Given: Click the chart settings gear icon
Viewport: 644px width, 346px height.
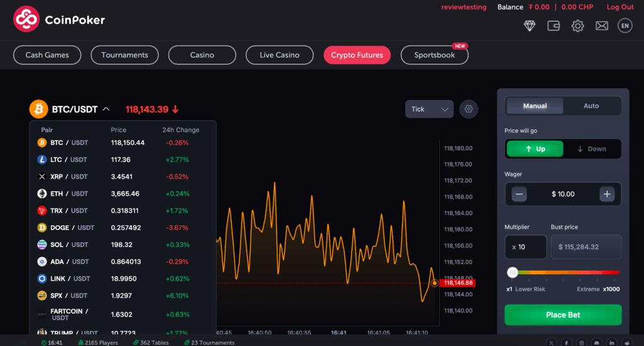Looking at the screenshot, I should (469, 109).
